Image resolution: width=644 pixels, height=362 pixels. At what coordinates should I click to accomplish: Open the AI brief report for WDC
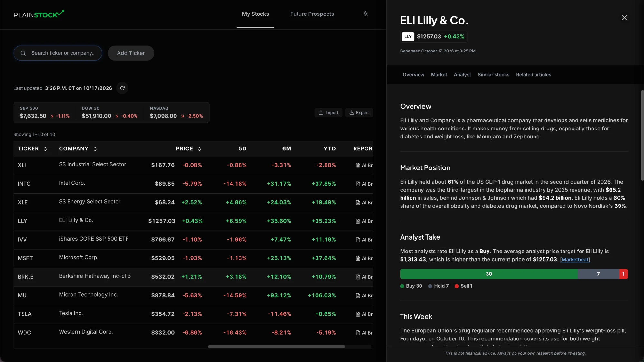point(364,333)
